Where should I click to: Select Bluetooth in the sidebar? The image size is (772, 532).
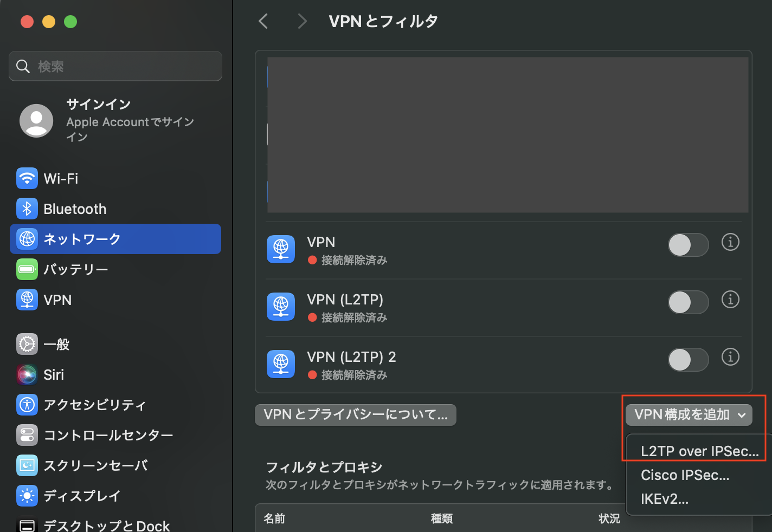point(115,209)
